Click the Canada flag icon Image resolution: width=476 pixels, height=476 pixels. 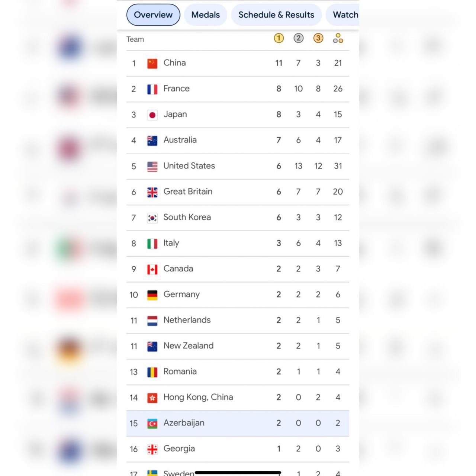click(152, 269)
